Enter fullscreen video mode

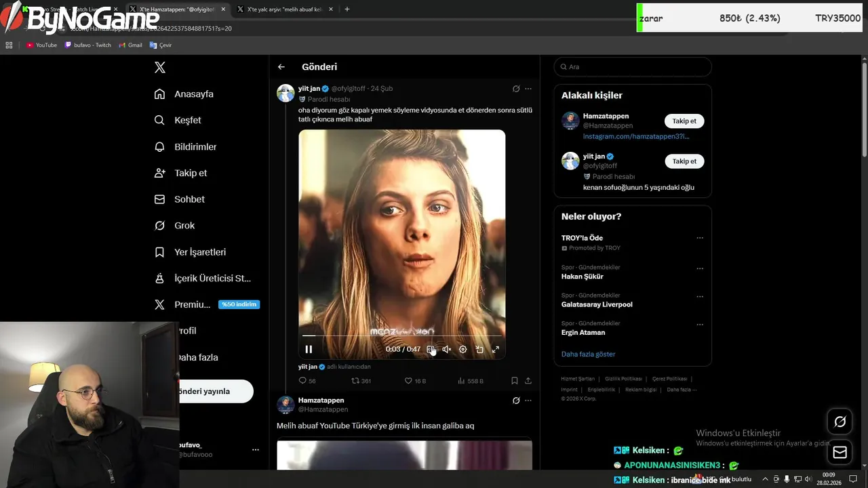coord(496,349)
